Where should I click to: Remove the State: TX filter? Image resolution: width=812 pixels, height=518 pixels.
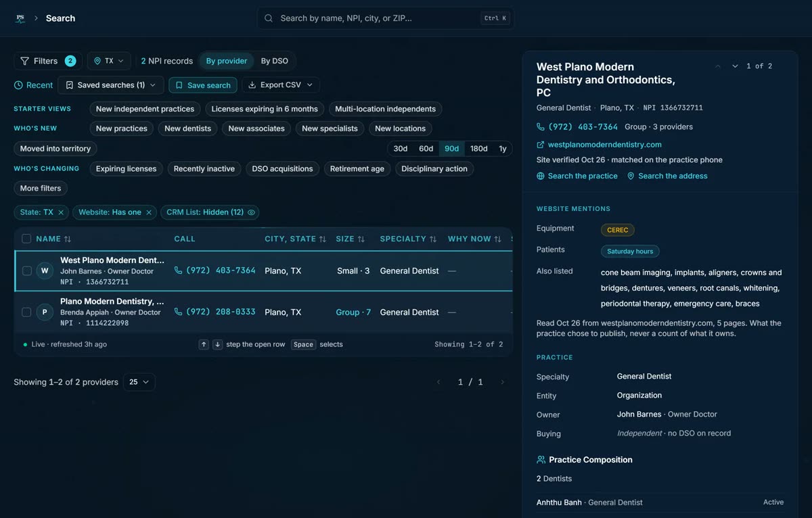(x=61, y=212)
